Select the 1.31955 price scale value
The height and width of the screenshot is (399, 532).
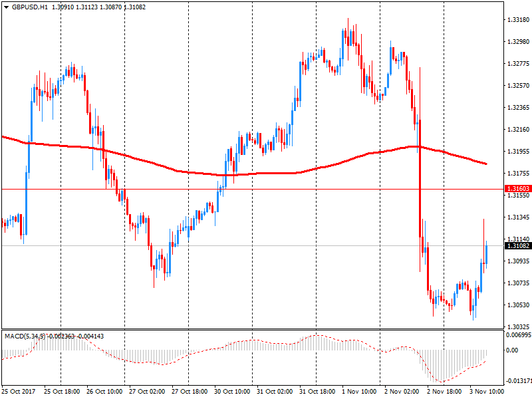(518, 152)
